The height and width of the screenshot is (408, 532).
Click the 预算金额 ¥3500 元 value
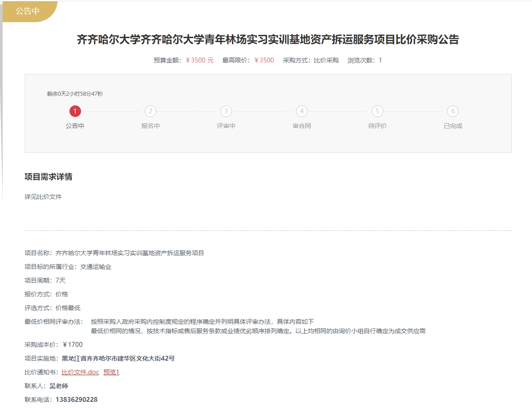pyautogui.click(x=200, y=60)
